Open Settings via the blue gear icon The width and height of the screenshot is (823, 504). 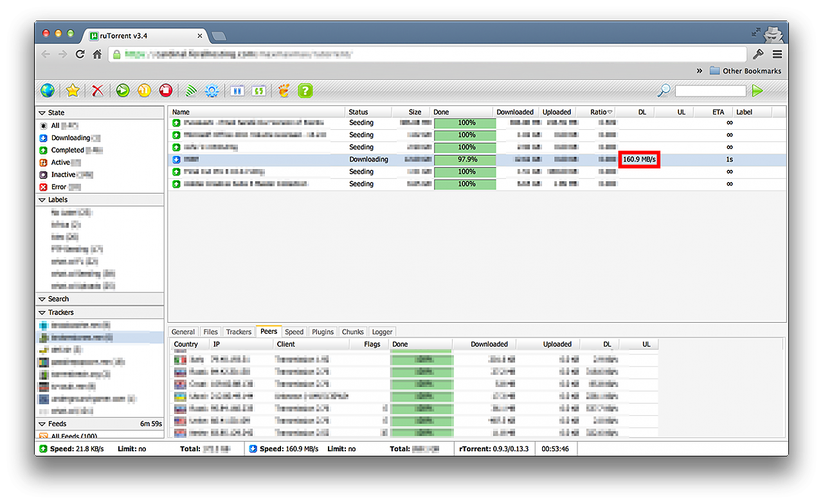pos(212,91)
